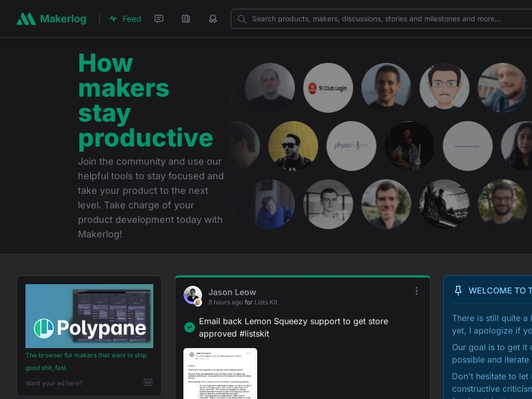
Task: Go to the Feed tab
Action: (125, 19)
